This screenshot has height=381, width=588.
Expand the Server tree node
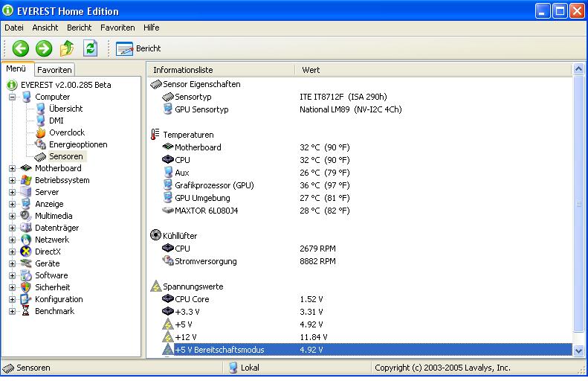(13, 192)
